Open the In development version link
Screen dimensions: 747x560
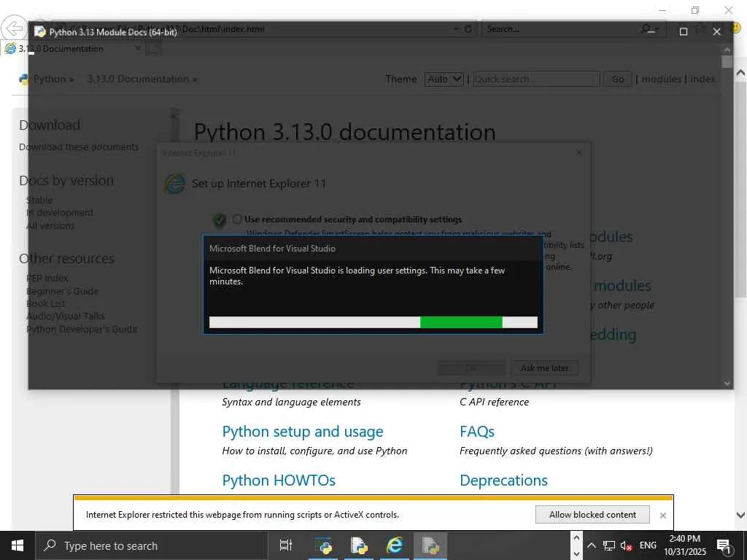[x=60, y=212]
